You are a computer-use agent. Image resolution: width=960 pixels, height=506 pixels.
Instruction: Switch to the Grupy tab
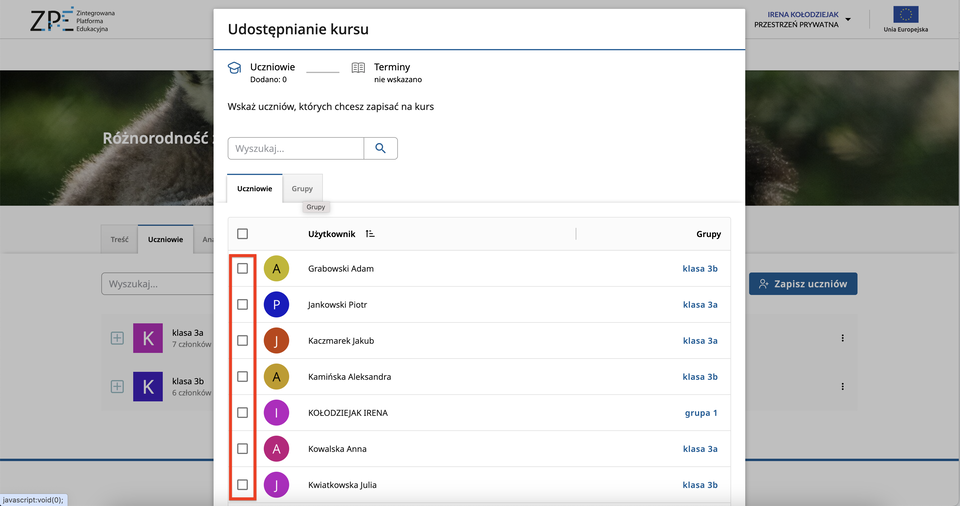coord(302,188)
